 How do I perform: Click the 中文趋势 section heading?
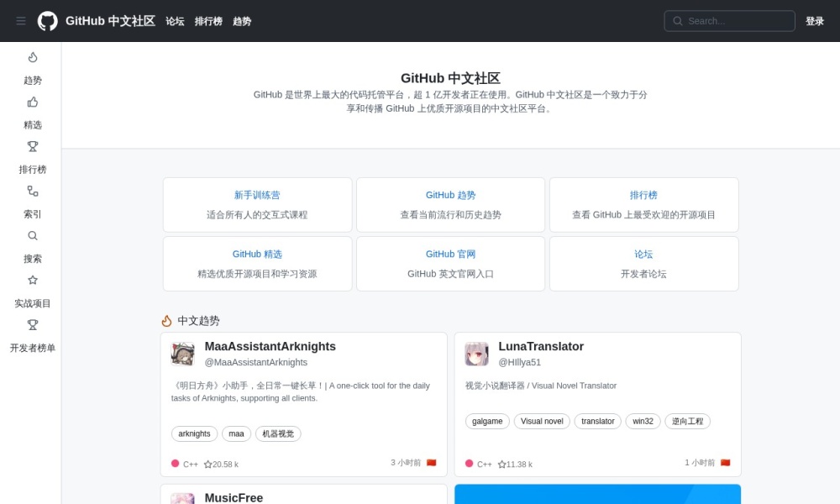point(198,321)
